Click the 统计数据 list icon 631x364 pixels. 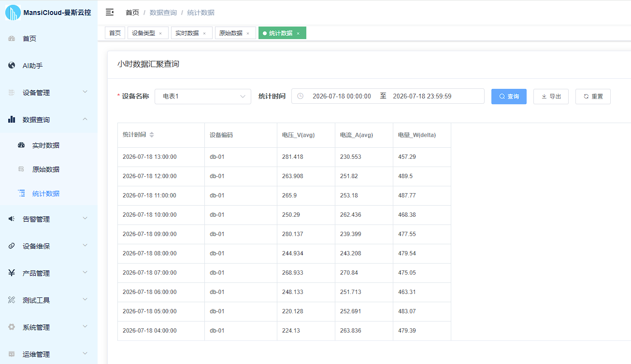tap(21, 193)
